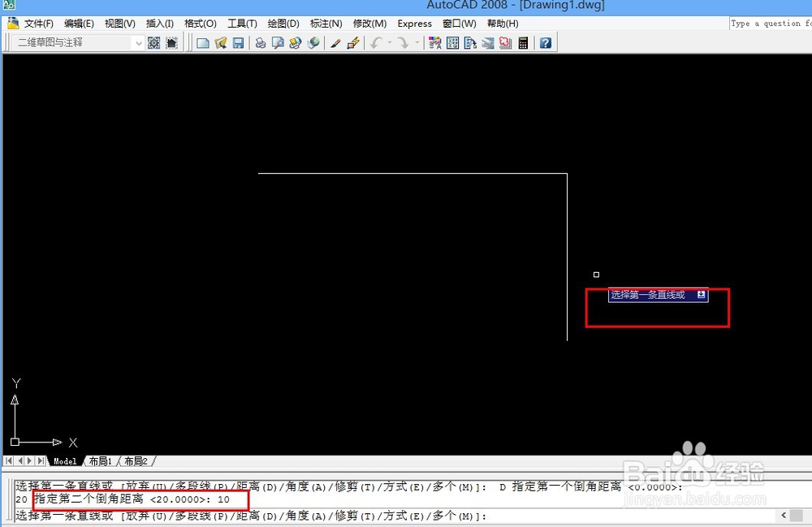Select the vertical line in the drawing
The height and width of the screenshot is (527, 812).
tap(567, 257)
